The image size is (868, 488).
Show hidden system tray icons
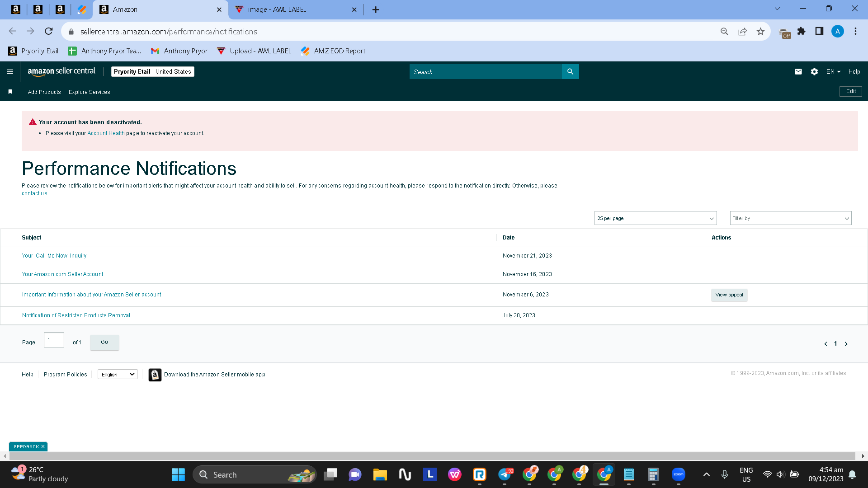coord(706,474)
